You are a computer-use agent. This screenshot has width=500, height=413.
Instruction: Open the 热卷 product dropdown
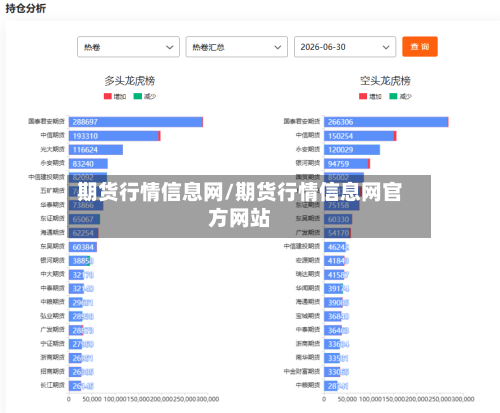point(128,47)
